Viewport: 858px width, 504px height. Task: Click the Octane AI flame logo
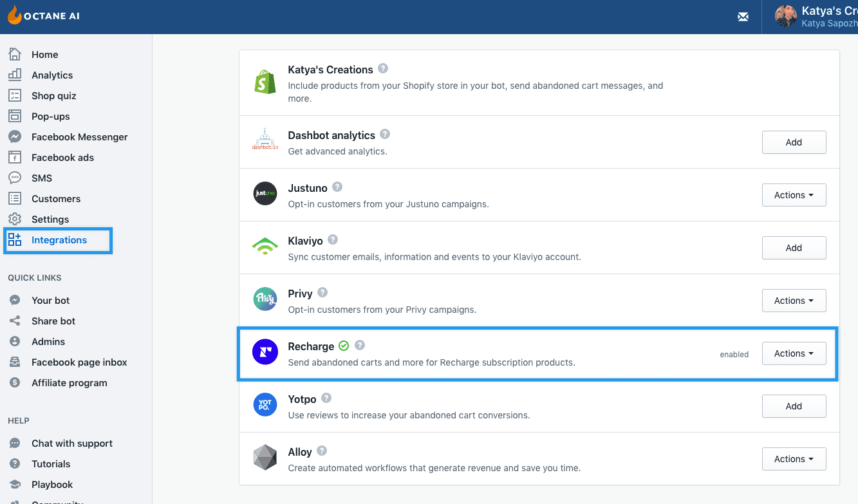click(15, 15)
